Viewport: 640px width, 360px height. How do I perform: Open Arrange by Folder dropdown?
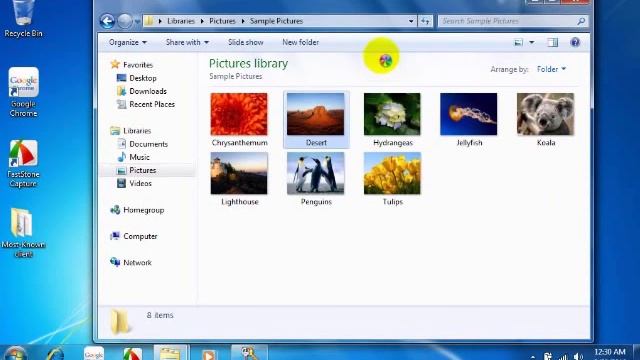click(551, 69)
